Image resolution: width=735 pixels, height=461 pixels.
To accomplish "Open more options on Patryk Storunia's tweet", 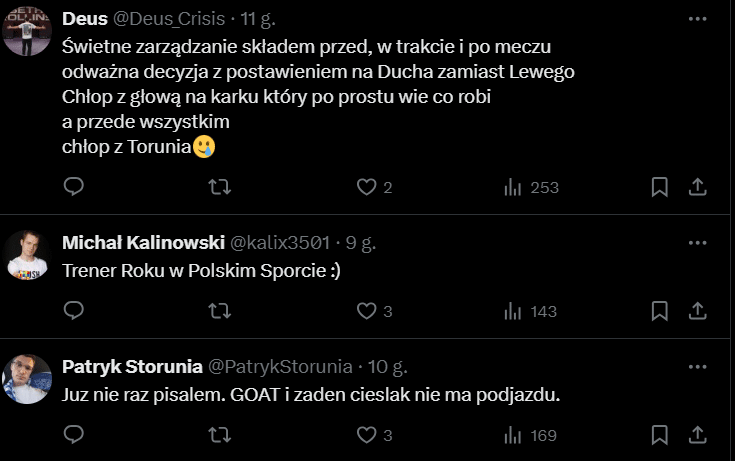I will tap(696, 366).
